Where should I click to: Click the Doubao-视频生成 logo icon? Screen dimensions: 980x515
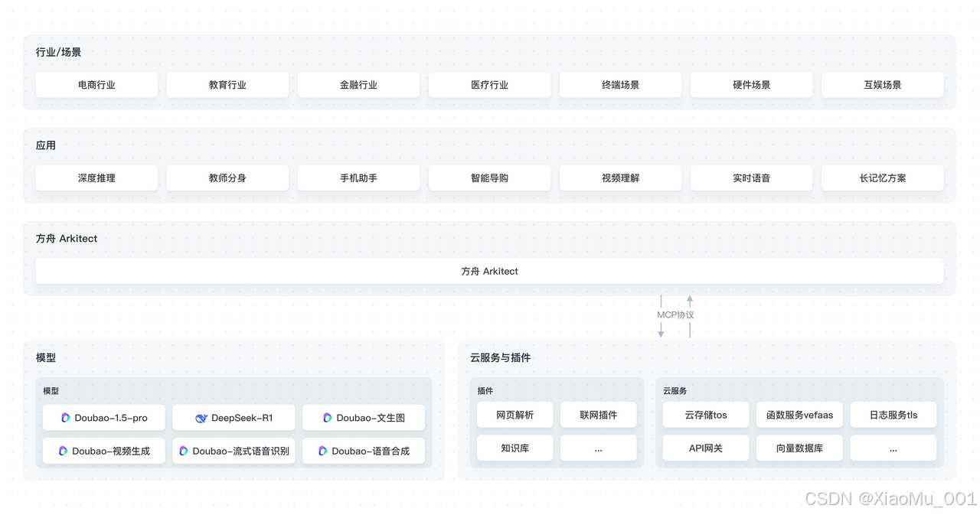click(64, 451)
